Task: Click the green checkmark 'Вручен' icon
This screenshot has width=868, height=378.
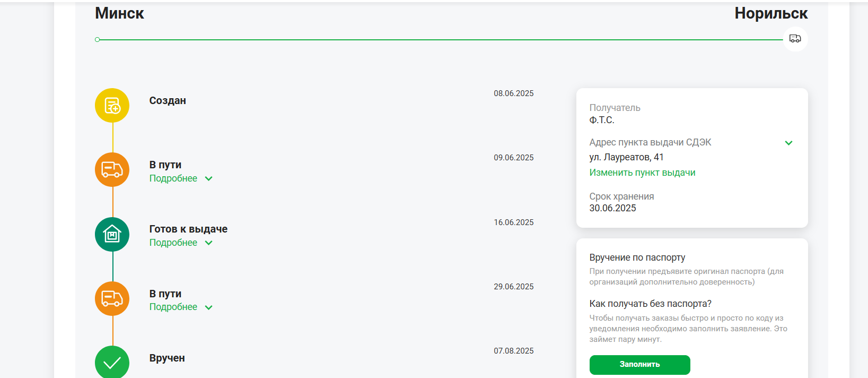Action: pyautogui.click(x=112, y=362)
